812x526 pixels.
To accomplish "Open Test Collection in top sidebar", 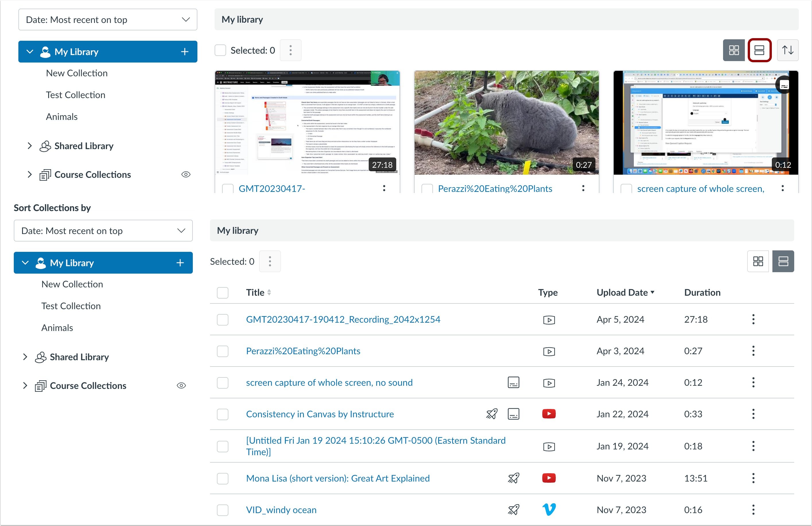I will point(75,95).
